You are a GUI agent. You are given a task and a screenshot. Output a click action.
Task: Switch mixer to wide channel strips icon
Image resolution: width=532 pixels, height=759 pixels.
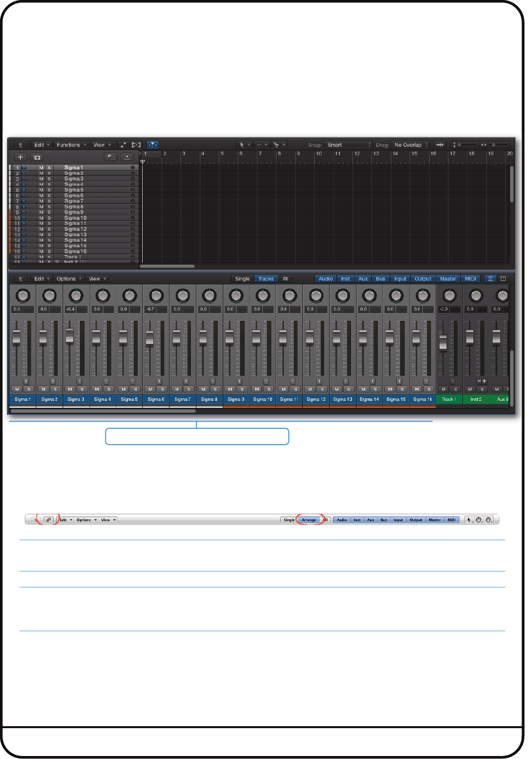click(503, 279)
